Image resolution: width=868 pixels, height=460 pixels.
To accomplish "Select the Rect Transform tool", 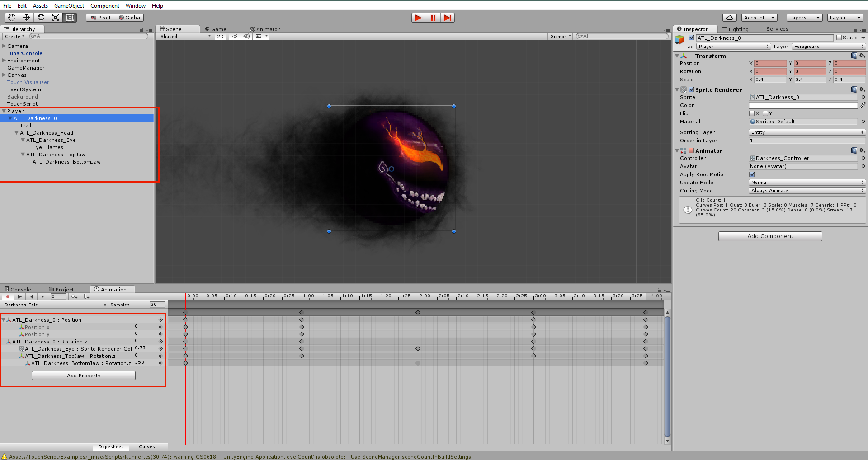I will click(x=70, y=18).
